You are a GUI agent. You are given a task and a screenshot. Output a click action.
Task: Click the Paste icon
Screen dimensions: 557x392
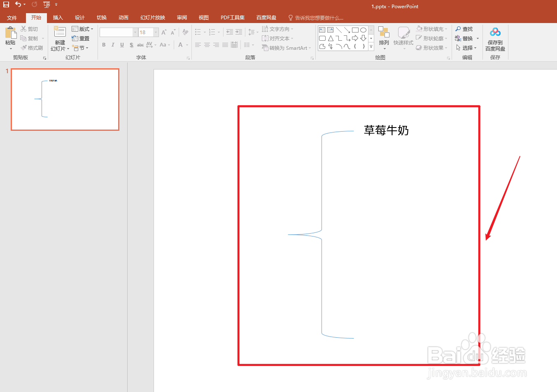11,33
